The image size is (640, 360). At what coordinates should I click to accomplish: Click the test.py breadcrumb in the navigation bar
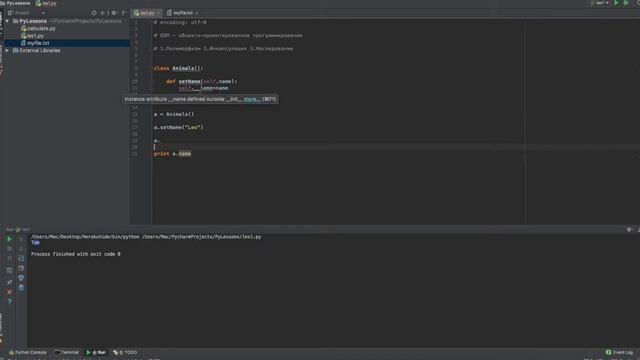[46, 3]
